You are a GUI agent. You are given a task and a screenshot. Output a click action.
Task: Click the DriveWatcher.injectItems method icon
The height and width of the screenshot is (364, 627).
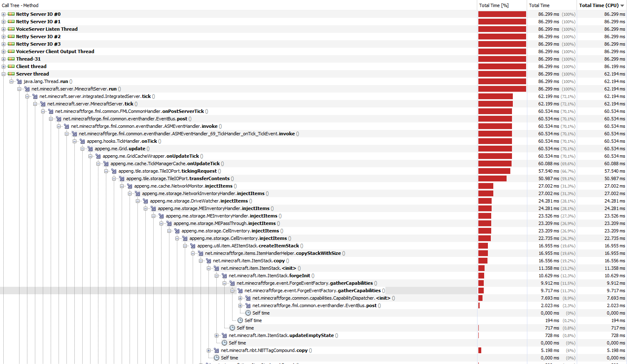[x=145, y=201]
